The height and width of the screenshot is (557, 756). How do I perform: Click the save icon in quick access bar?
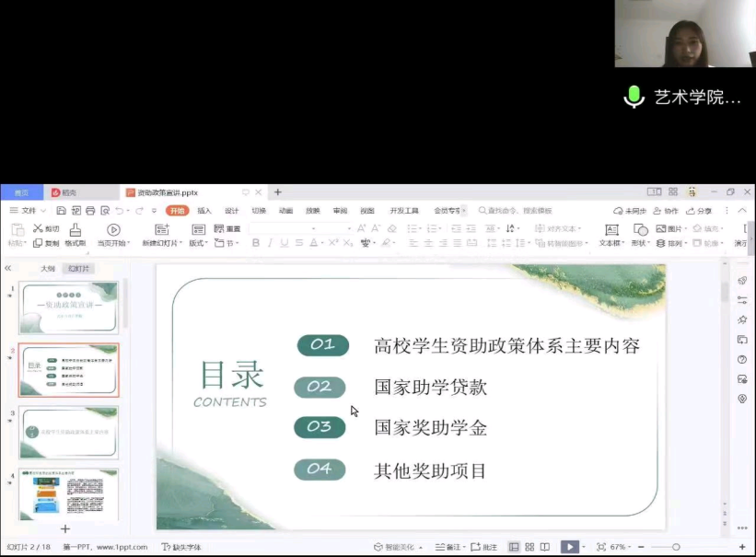[x=61, y=211]
